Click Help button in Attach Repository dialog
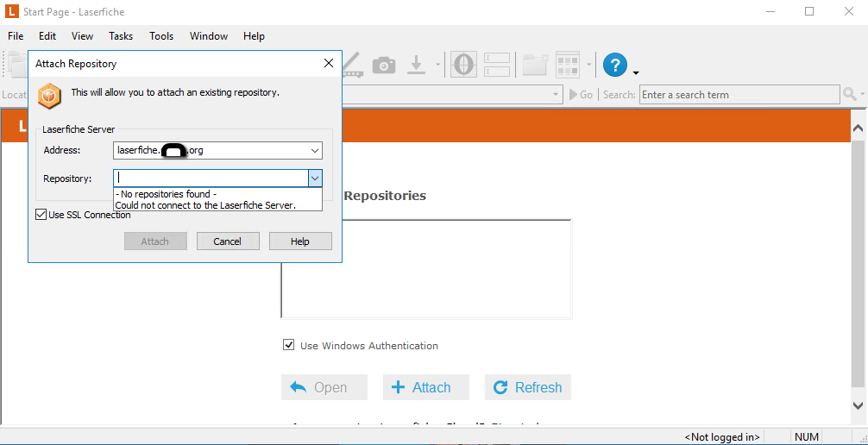The width and height of the screenshot is (868, 445). pos(300,241)
